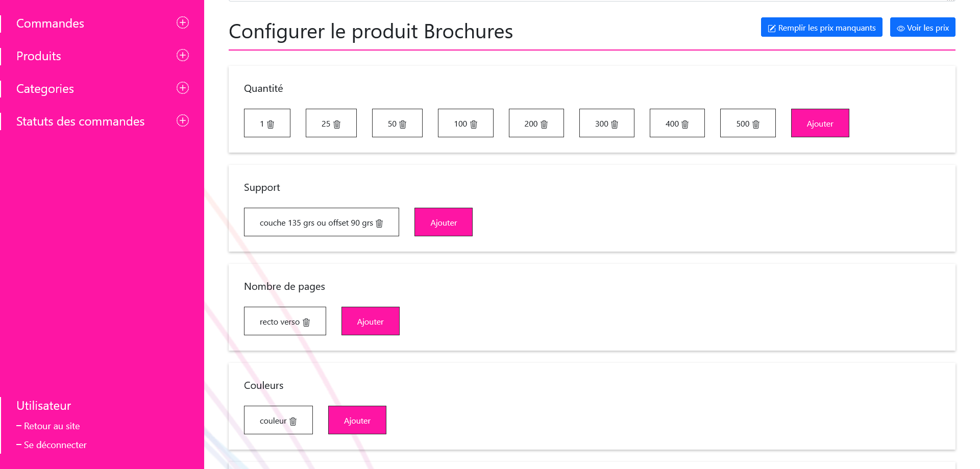This screenshot has height=469, width=980.
Task: Click 'Ajouter' in the Quantité section
Action: pyautogui.click(x=820, y=123)
